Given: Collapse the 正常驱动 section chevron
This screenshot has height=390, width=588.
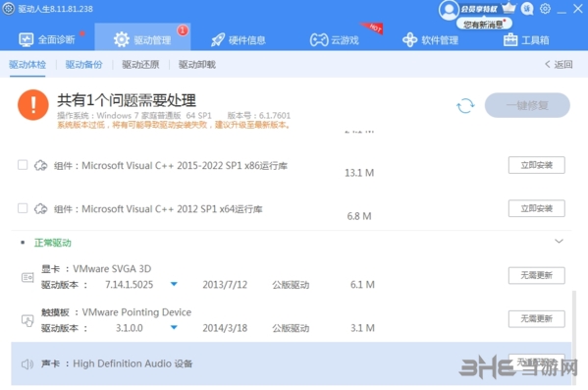Looking at the screenshot, I should click(x=559, y=241).
